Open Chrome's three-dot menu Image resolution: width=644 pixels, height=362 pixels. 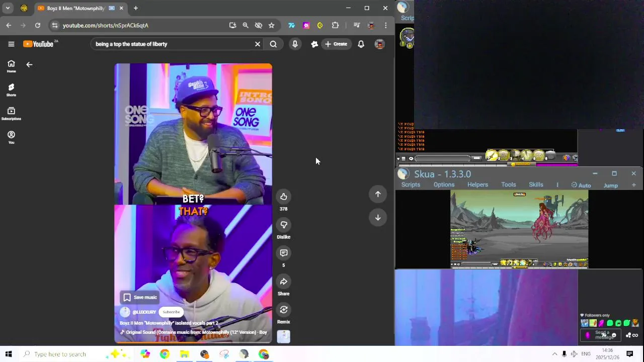[386, 25]
